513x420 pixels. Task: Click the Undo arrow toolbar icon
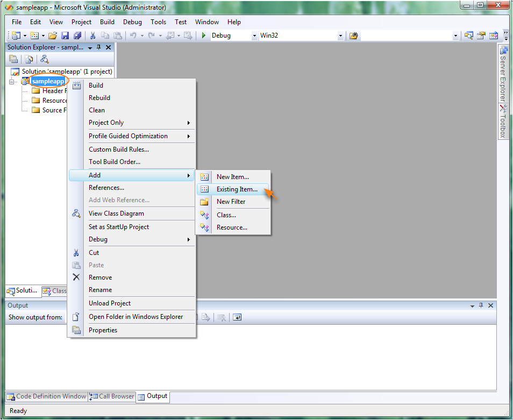coord(133,35)
